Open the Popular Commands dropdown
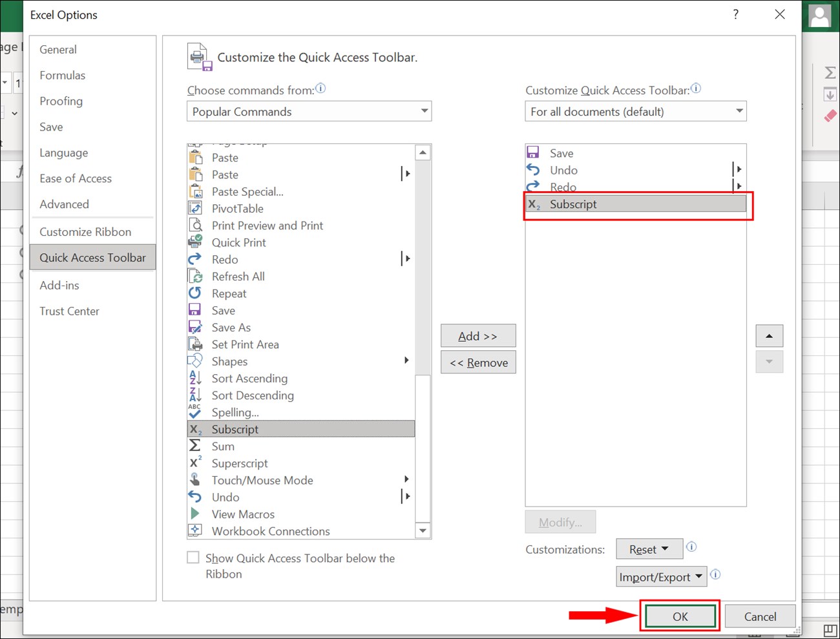Image resolution: width=840 pixels, height=639 pixels. pyautogui.click(x=309, y=111)
